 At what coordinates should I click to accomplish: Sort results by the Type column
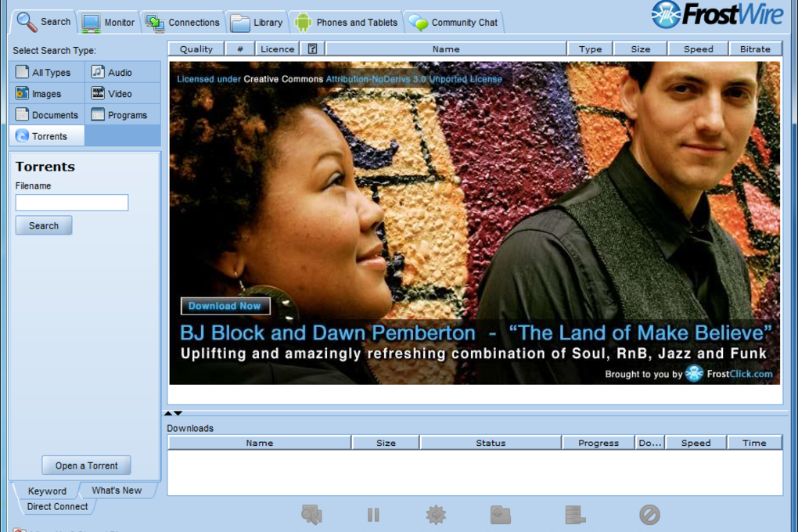pyautogui.click(x=591, y=49)
